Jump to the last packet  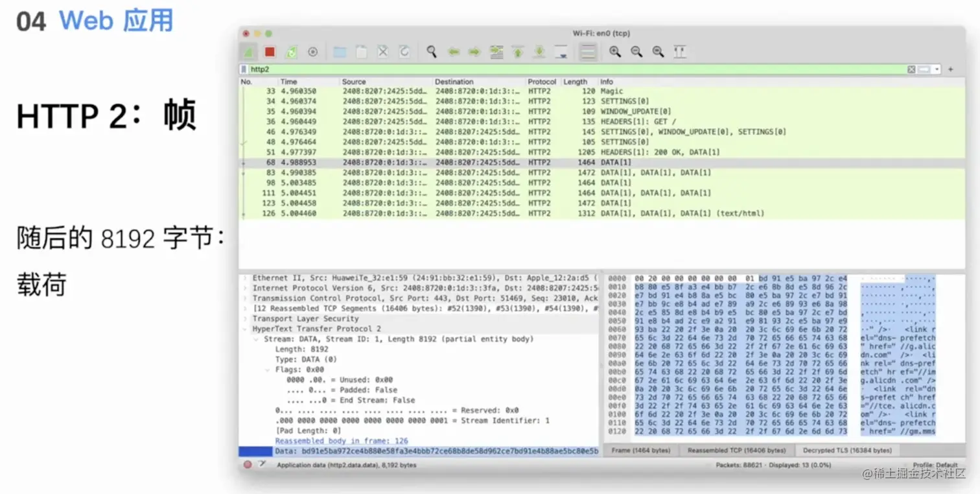coord(539,52)
